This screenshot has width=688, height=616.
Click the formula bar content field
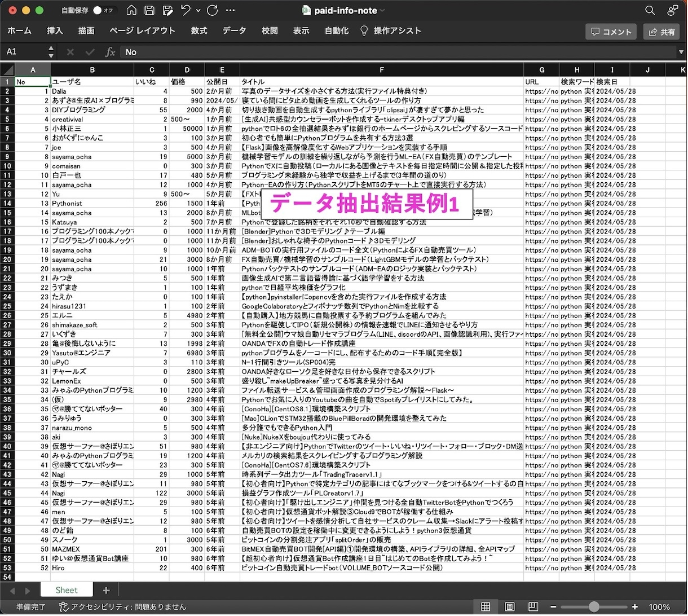pyautogui.click(x=398, y=52)
